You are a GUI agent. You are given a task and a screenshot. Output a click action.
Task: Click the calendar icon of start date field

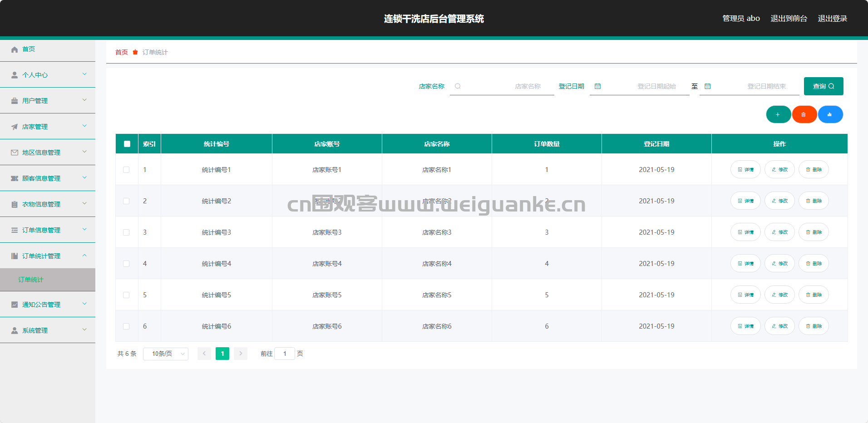(597, 86)
